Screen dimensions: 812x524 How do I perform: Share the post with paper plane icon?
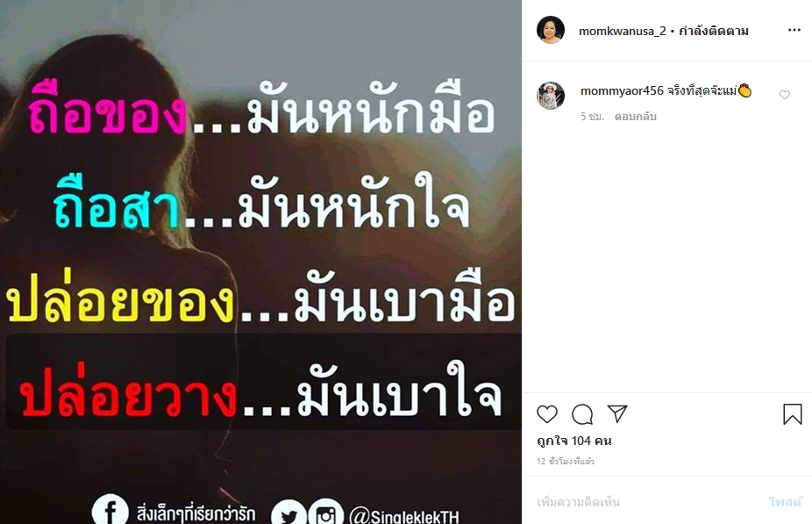pos(617,413)
